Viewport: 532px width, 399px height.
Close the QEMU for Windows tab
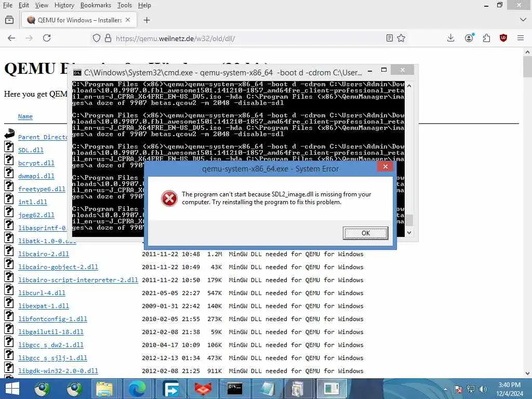click(128, 20)
